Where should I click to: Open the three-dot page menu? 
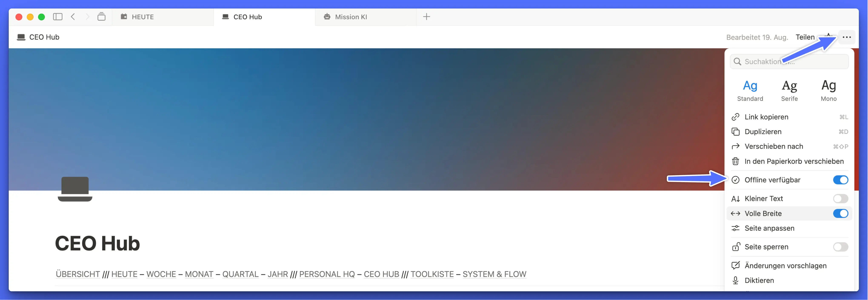[x=847, y=37]
